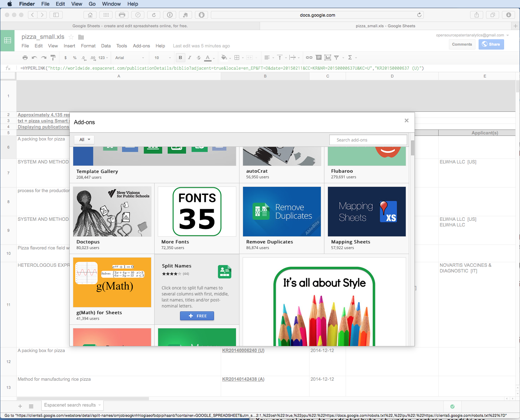Increase decimal places
The height and width of the screenshot is (420, 520).
click(93, 58)
